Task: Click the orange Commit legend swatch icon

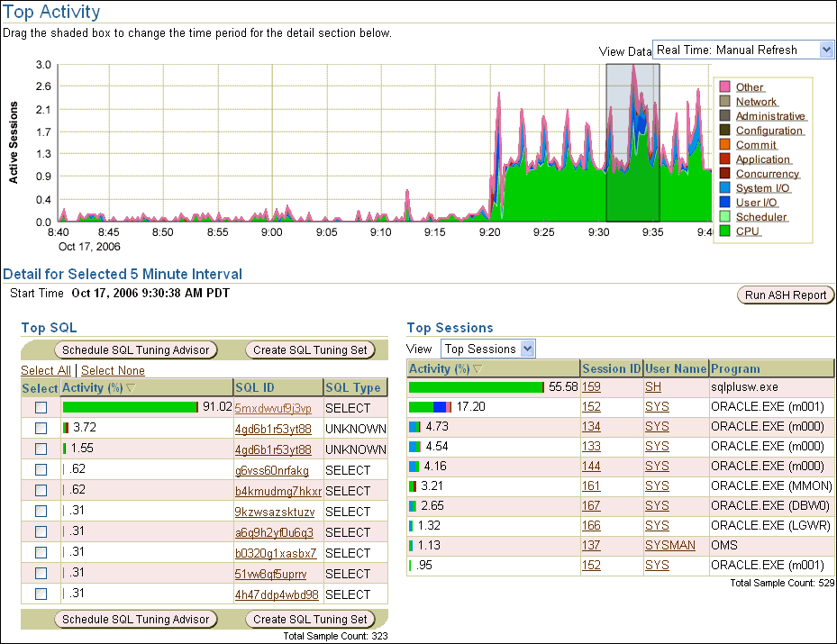Action: tap(723, 145)
